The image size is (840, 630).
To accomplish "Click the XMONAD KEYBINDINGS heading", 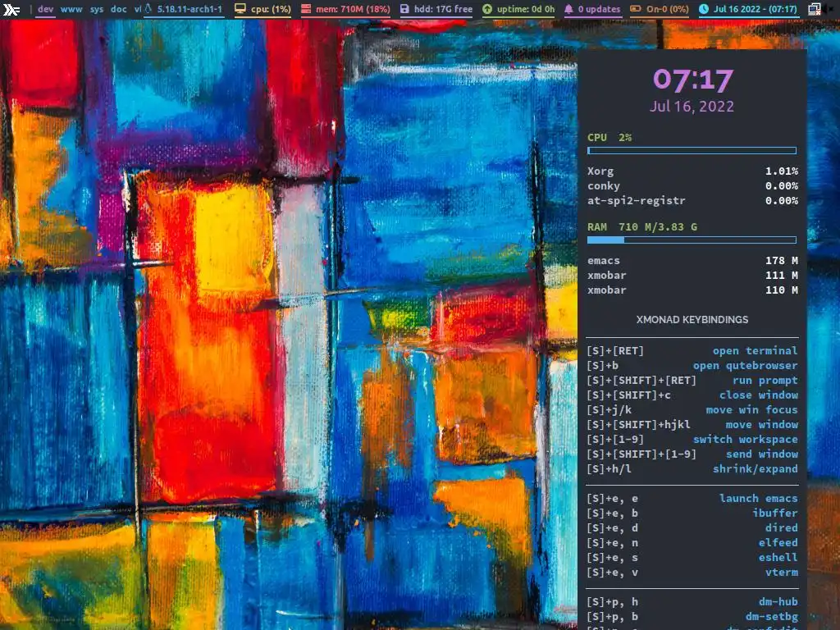I will pyautogui.click(x=692, y=320).
